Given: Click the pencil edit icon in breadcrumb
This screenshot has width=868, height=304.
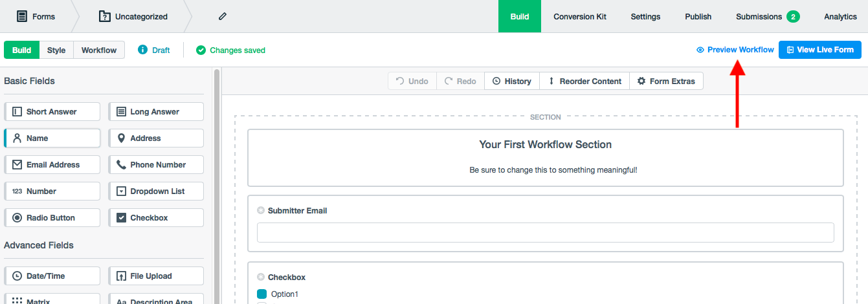Looking at the screenshot, I should click(223, 17).
